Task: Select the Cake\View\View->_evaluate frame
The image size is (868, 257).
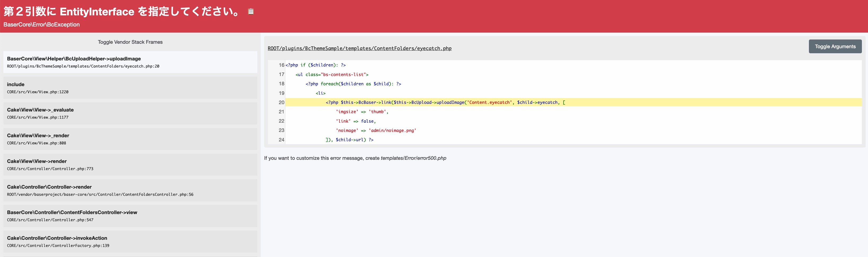Action: click(130, 113)
